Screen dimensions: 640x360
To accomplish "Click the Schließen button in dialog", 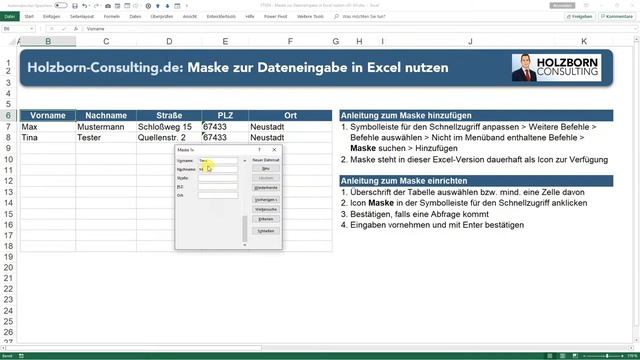I will [266, 231].
